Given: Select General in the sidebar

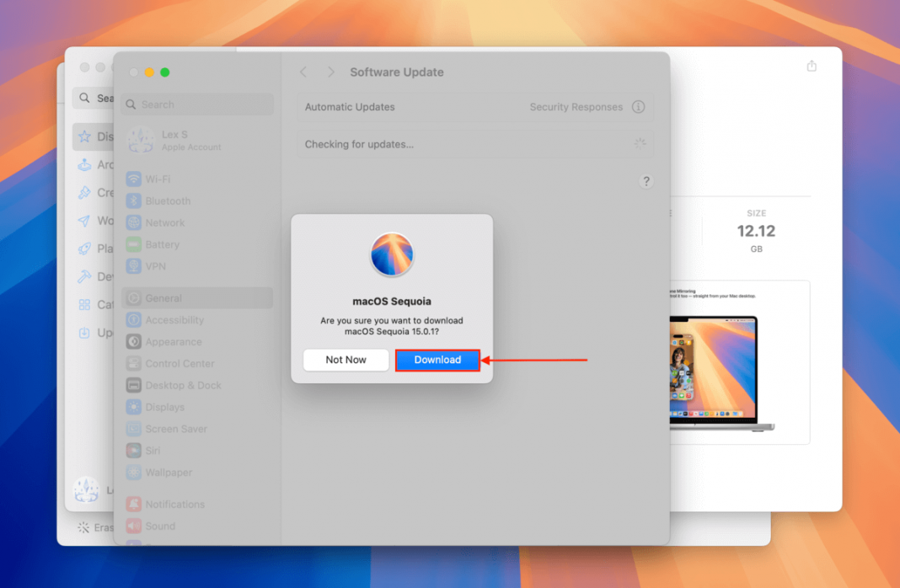Looking at the screenshot, I should tap(163, 297).
